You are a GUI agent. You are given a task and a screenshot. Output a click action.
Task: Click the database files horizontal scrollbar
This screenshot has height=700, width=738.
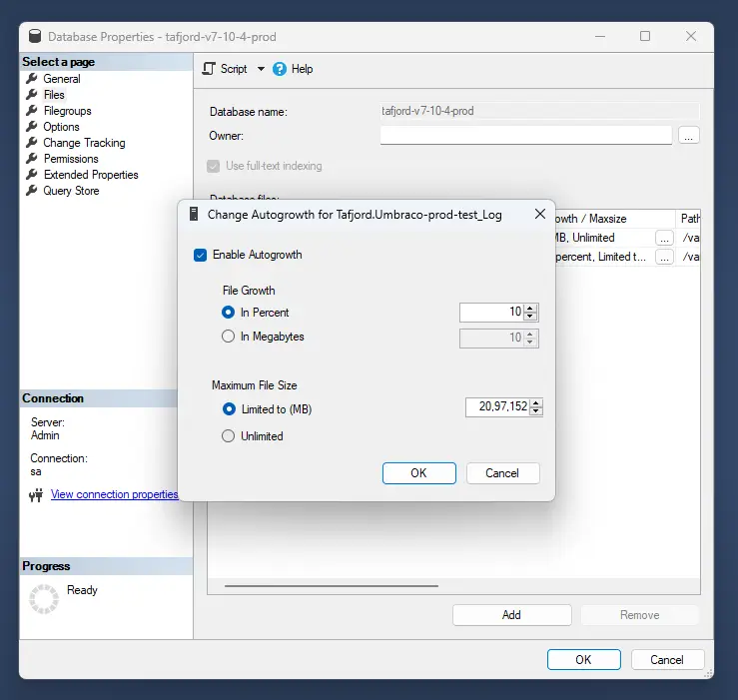pos(330,586)
